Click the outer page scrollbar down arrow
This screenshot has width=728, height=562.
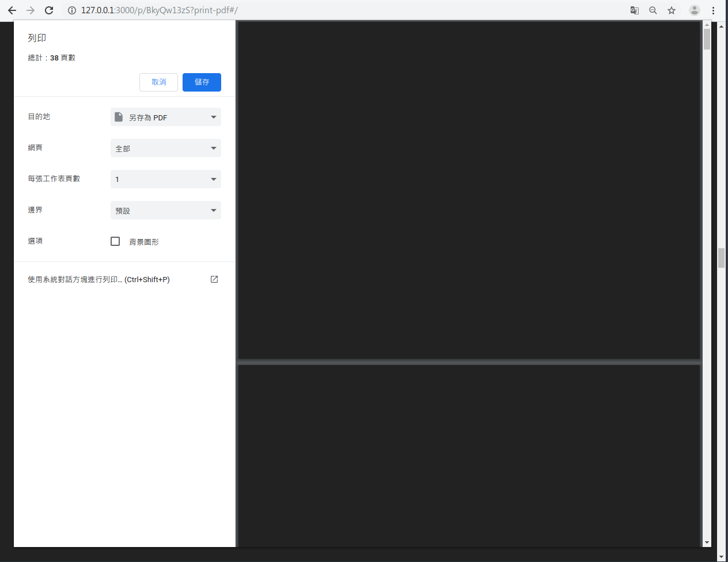(721, 557)
